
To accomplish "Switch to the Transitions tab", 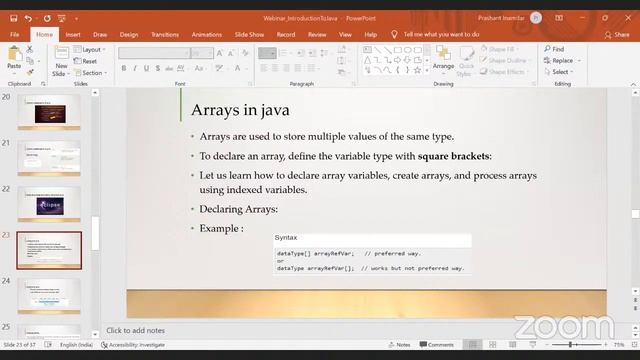I will click(x=165, y=35).
